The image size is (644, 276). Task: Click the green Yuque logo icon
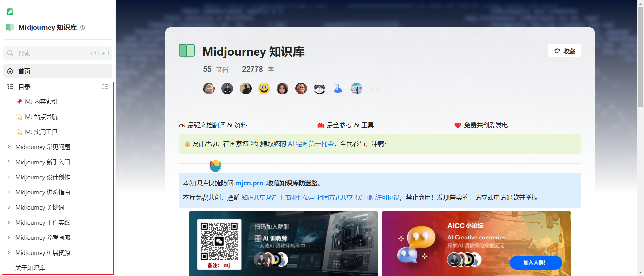tap(10, 12)
